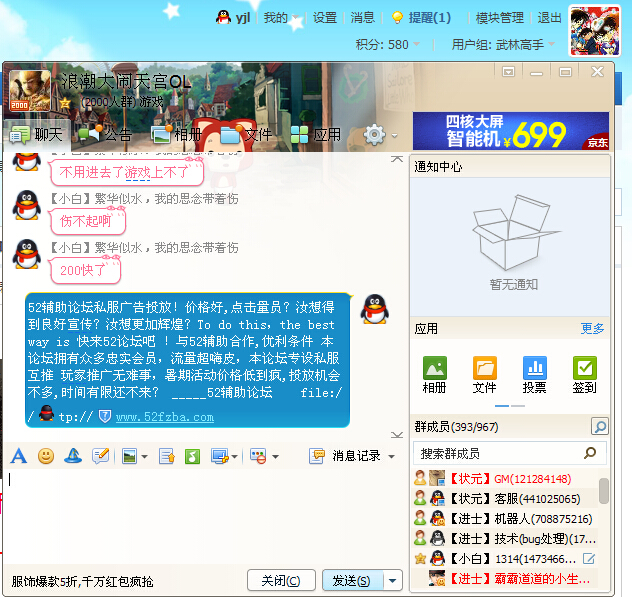Switch to the 文件 tab
The image size is (632, 597).
(246, 135)
